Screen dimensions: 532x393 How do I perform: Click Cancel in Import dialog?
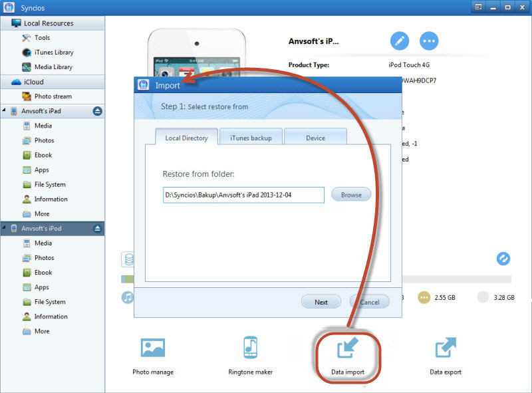(x=370, y=302)
